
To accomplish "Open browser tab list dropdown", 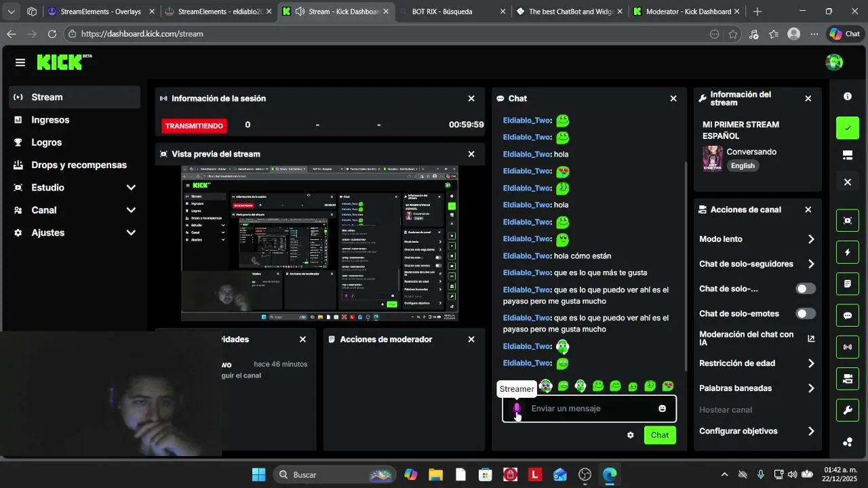I will (x=10, y=12).
